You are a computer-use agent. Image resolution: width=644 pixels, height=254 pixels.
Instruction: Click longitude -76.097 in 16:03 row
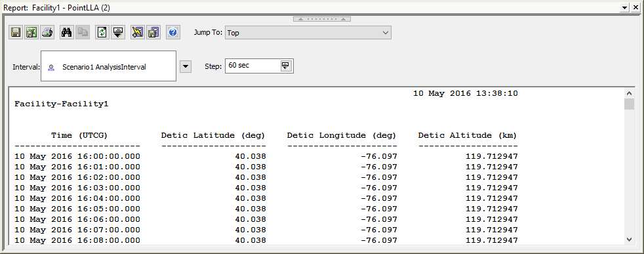tap(378, 188)
